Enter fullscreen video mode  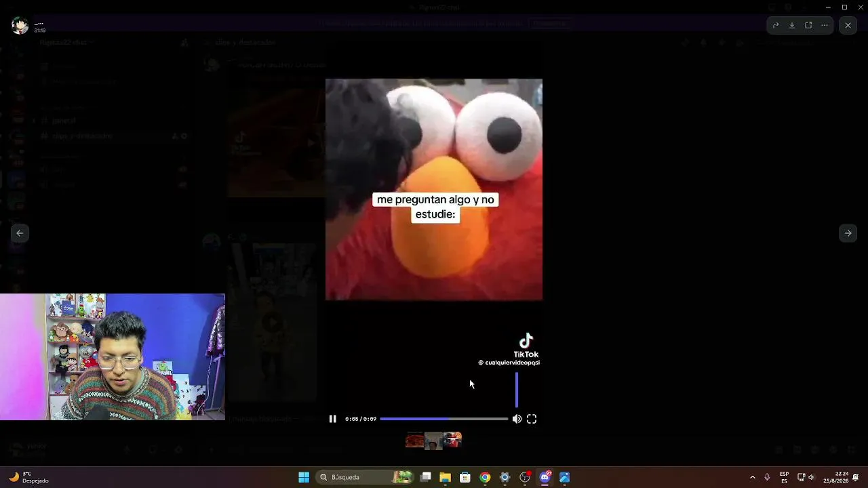pyautogui.click(x=532, y=419)
